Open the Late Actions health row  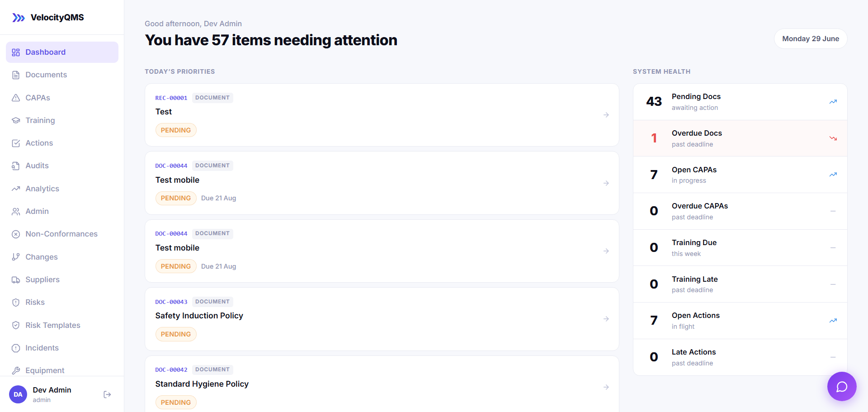(x=740, y=357)
